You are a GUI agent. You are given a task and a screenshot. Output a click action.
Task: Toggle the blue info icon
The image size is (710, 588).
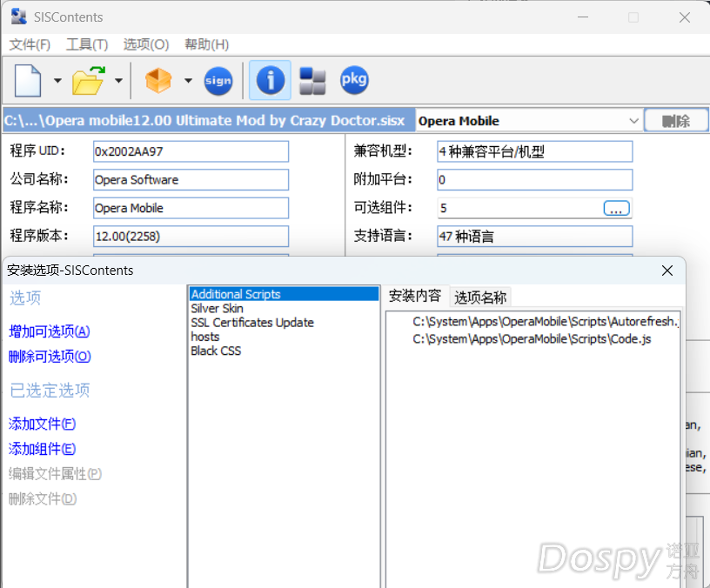pos(271,80)
